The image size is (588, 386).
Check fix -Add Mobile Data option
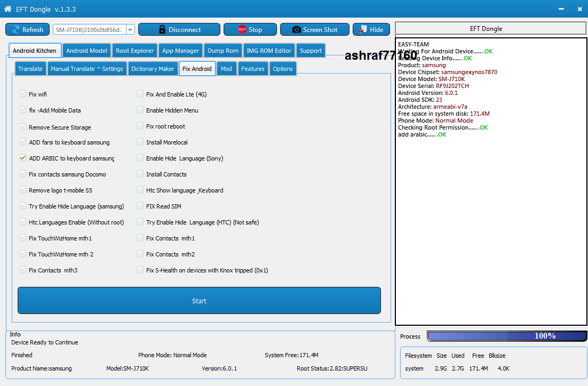coord(23,110)
